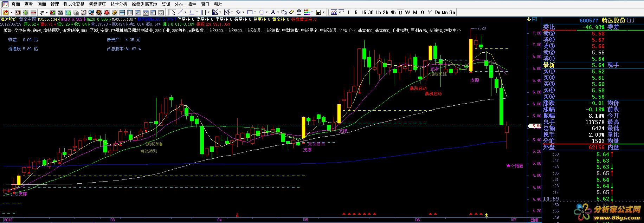Image resolution: width=644 pixels, height=223 pixels.
Task: Click the dotted wave line chart icon
Action: [x=341, y=12]
